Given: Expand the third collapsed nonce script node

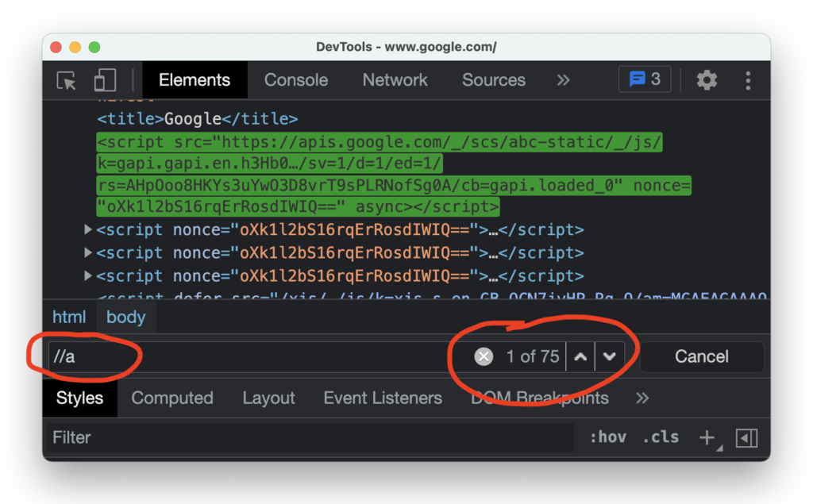Looking at the screenshot, I should [88, 276].
